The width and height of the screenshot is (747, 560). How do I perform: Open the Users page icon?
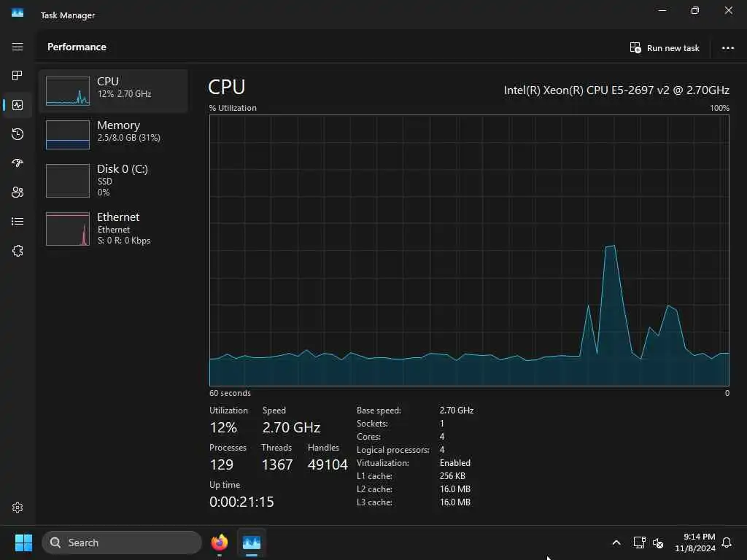[x=18, y=192]
